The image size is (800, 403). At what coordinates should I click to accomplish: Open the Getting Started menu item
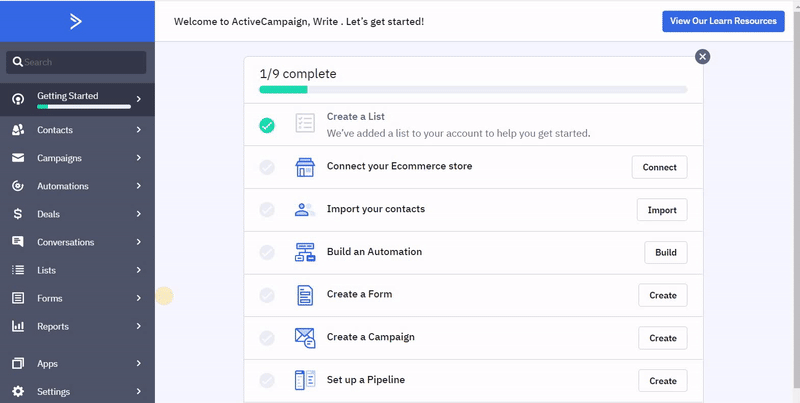[68, 97]
